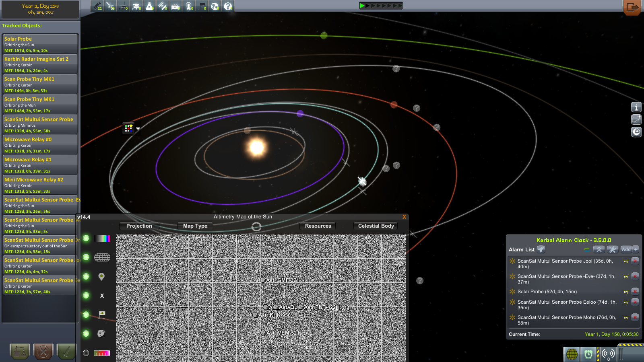Click the green time warp play arrow
This screenshot has height=362, width=644.
[362, 6]
